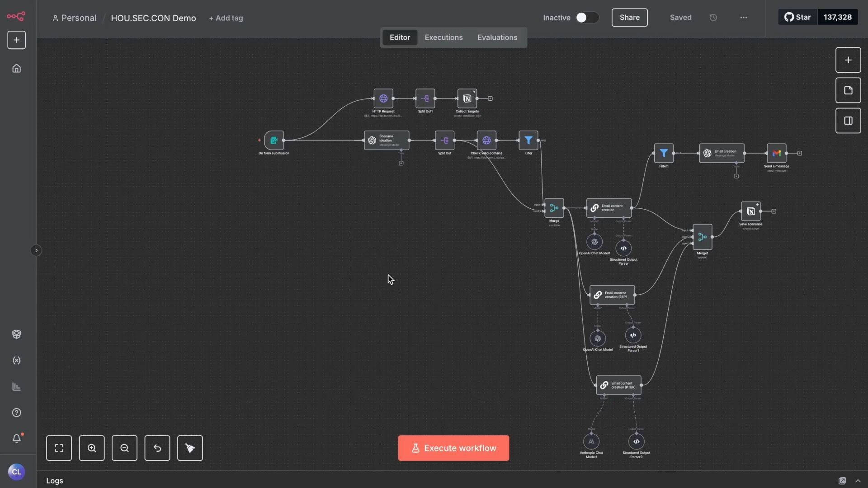
Task: Select the Send a message Gmail node
Action: coord(776,154)
